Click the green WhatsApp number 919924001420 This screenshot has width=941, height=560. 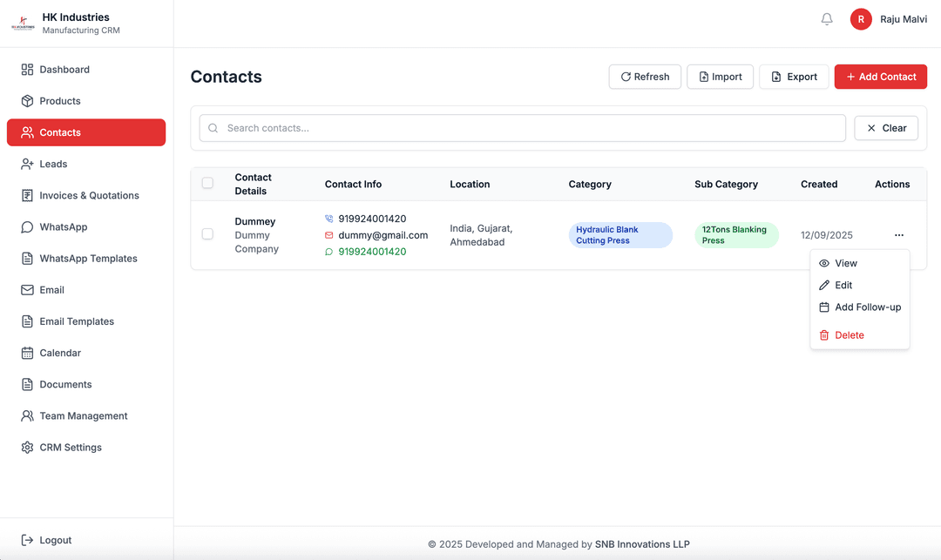coord(372,252)
